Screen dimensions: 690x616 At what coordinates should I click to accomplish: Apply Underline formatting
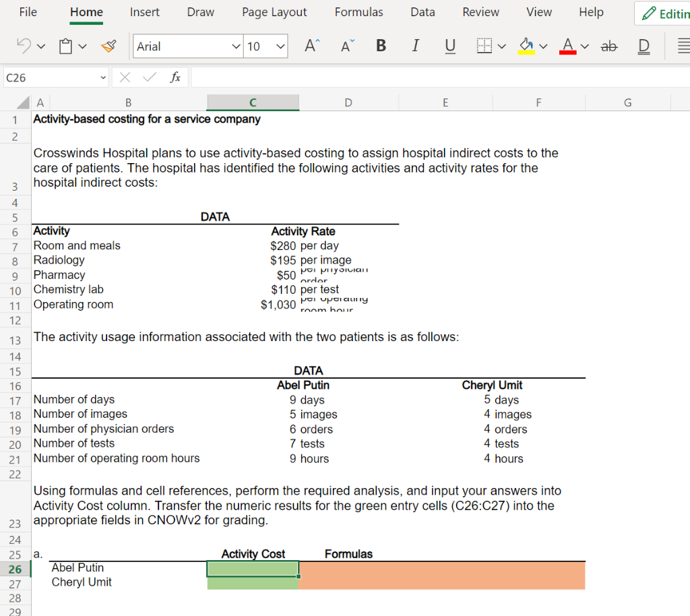pyautogui.click(x=450, y=46)
